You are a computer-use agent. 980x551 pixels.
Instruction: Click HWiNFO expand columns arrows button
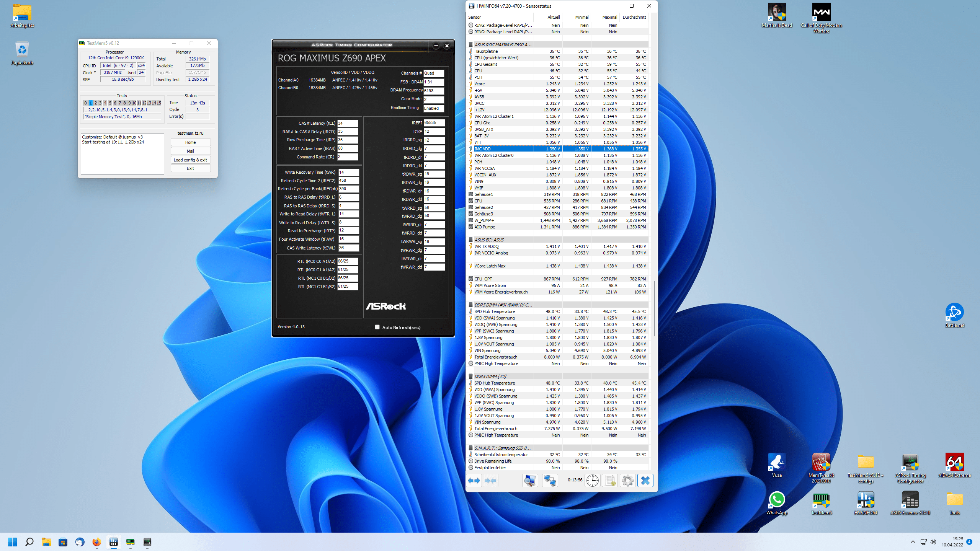click(x=474, y=480)
